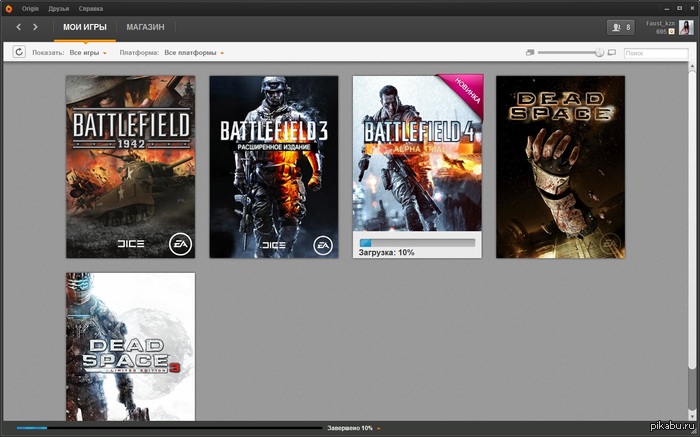Minimize the Origin window
The width and height of the screenshot is (700, 437).
[667, 8]
